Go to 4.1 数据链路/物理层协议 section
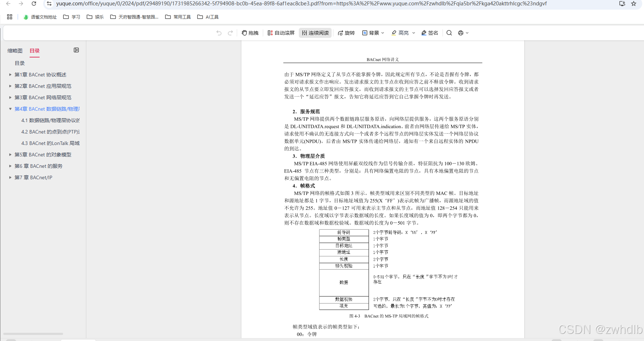The image size is (644, 341). [50, 120]
